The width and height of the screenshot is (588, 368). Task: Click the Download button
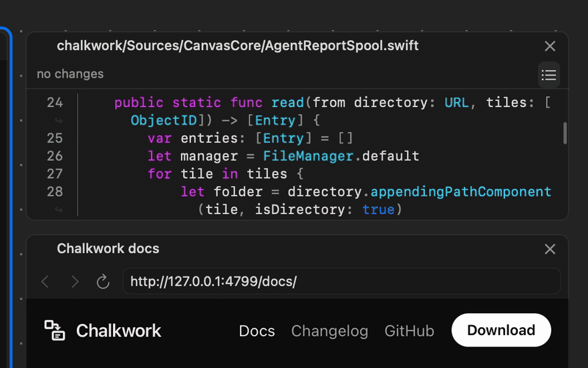pyautogui.click(x=501, y=330)
